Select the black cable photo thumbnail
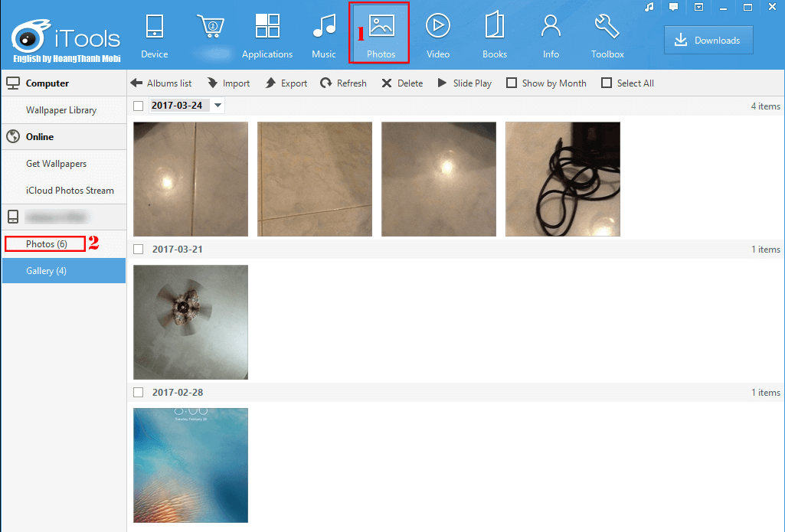Viewport: 785px width, 532px height. (x=562, y=179)
